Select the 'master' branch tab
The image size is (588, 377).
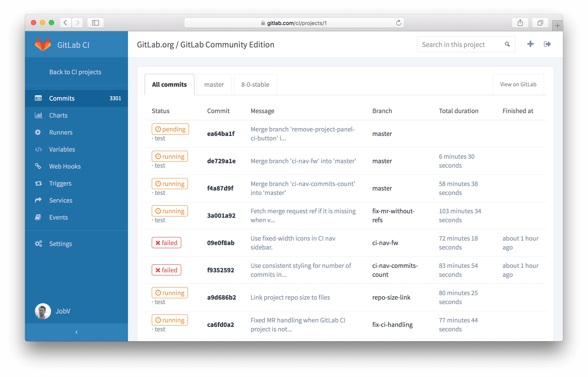point(213,84)
